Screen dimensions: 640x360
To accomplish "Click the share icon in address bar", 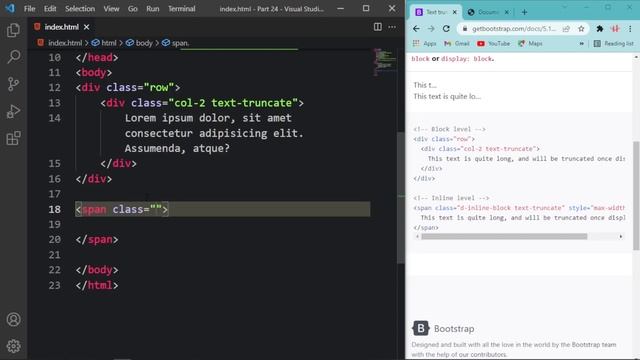I will coord(566,29).
